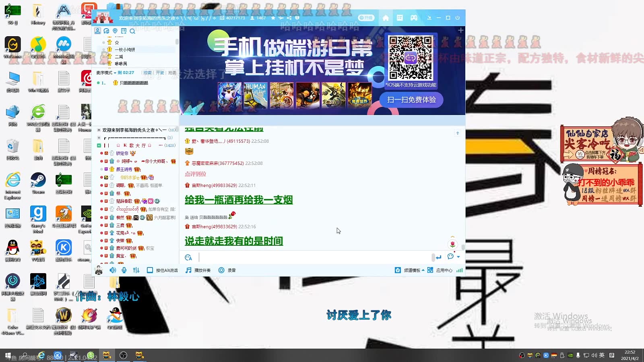Viewport: 644px width, 362px height.
Task: Open Steam desktop shortcut
Action: (x=38, y=183)
